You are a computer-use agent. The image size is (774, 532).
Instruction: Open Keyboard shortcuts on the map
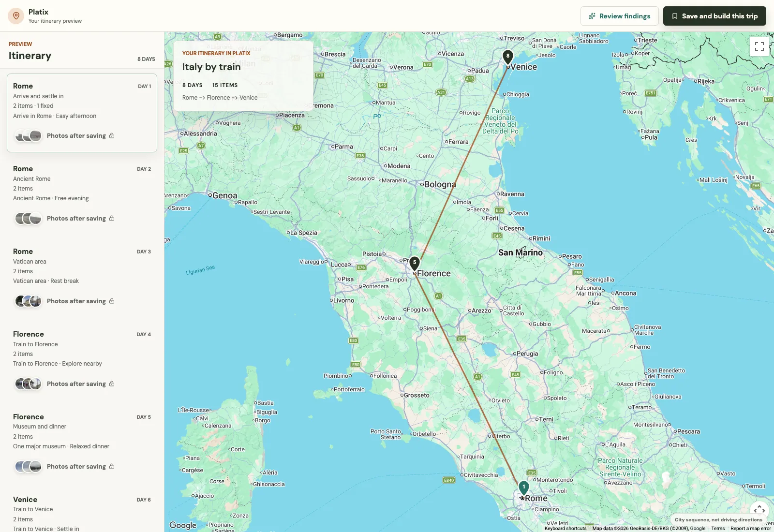click(566, 529)
